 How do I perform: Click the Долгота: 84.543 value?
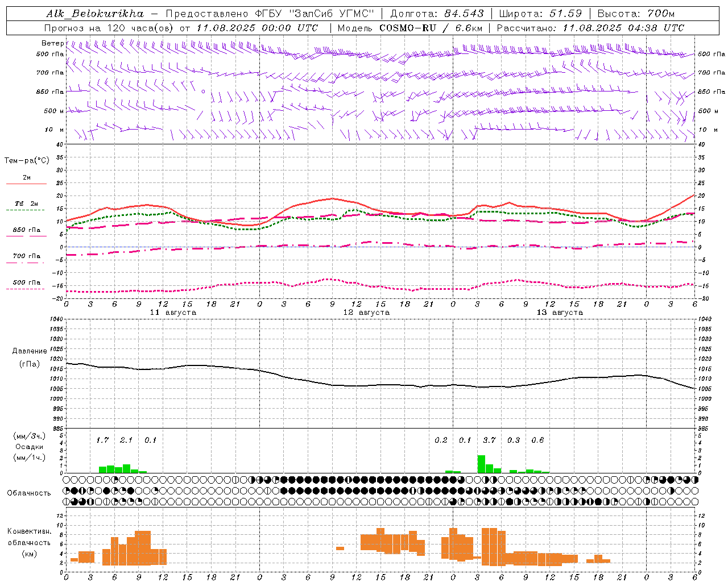pyautogui.click(x=437, y=14)
